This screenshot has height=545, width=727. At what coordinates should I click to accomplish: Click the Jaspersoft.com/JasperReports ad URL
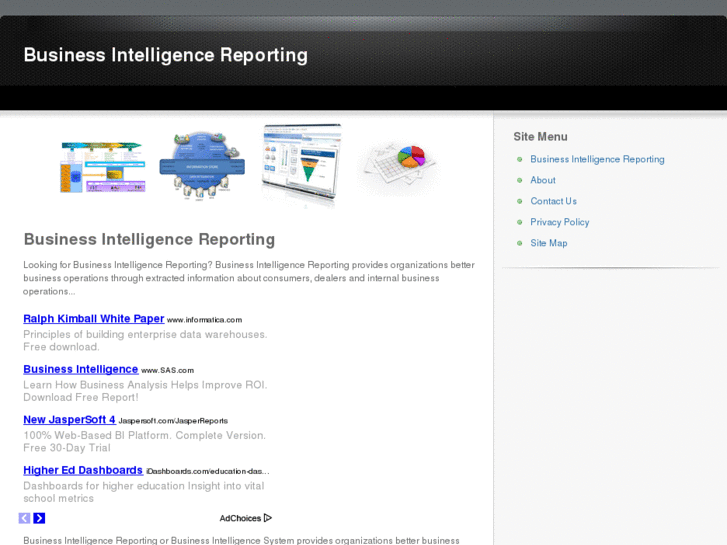click(x=173, y=421)
